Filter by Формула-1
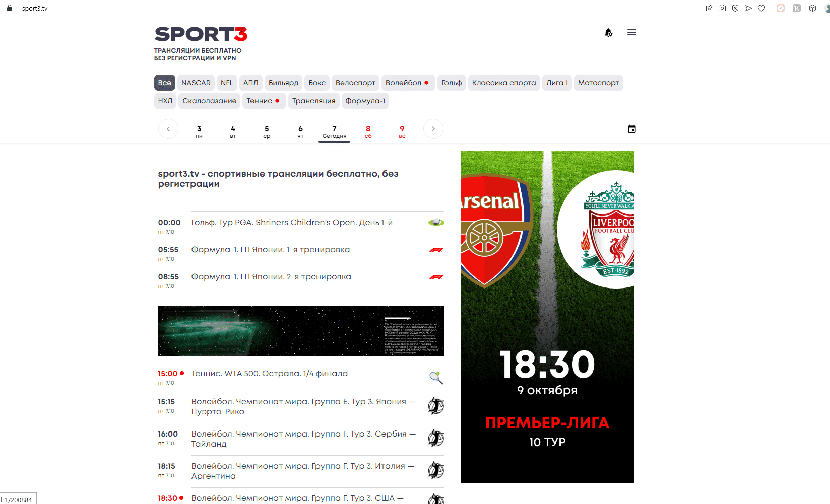The image size is (830, 504). (365, 101)
